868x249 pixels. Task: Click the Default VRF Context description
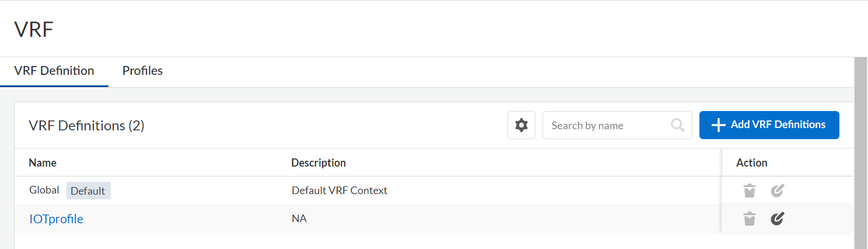[x=339, y=191]
